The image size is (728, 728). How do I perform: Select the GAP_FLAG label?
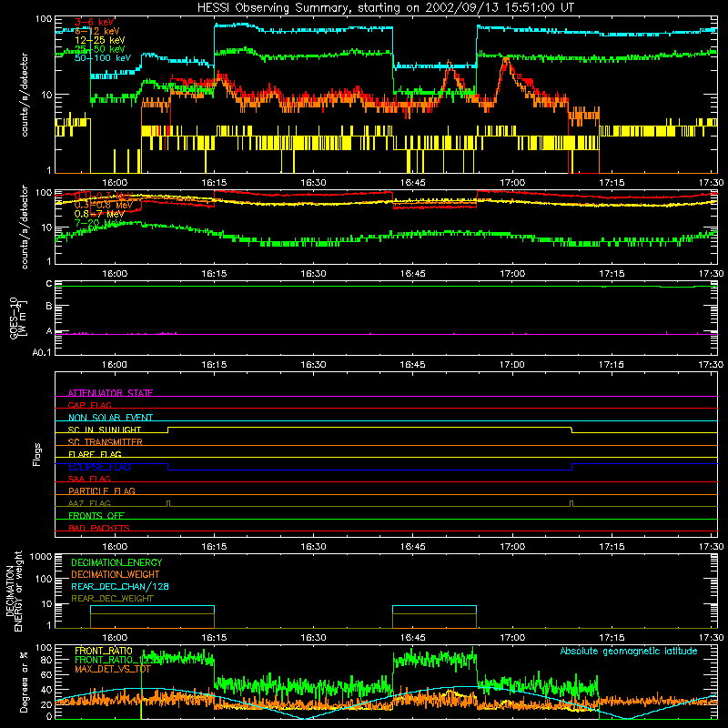click(x=89, y=405)
